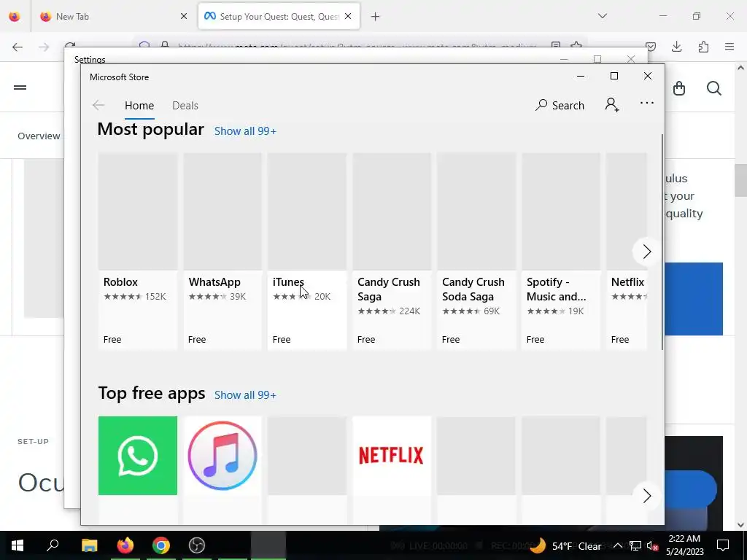Open the iTunes card in Most popular
This screenshot has height=560, width=747.
[x=307, y=252]
